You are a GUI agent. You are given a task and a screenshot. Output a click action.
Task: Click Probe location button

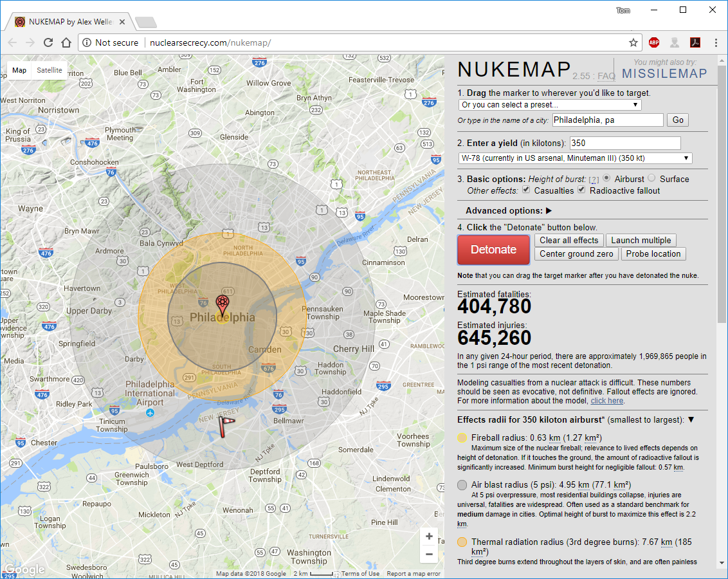point(653,254)
